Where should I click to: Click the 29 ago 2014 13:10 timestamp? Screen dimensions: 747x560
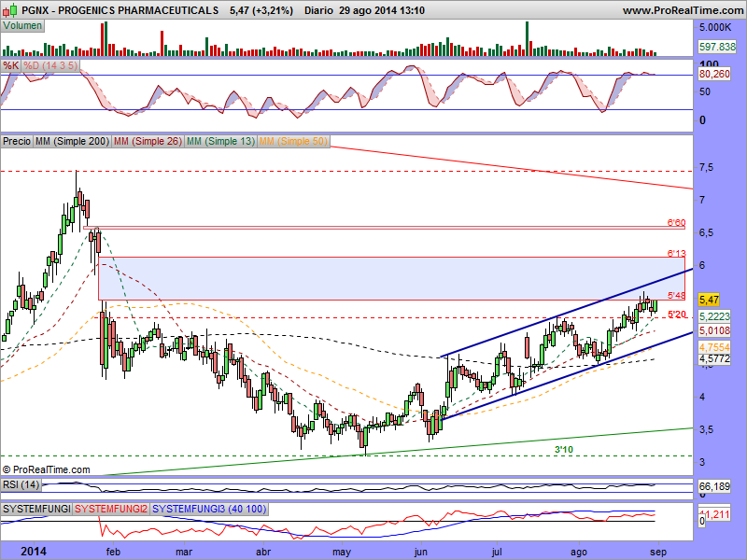pos(382,10)
